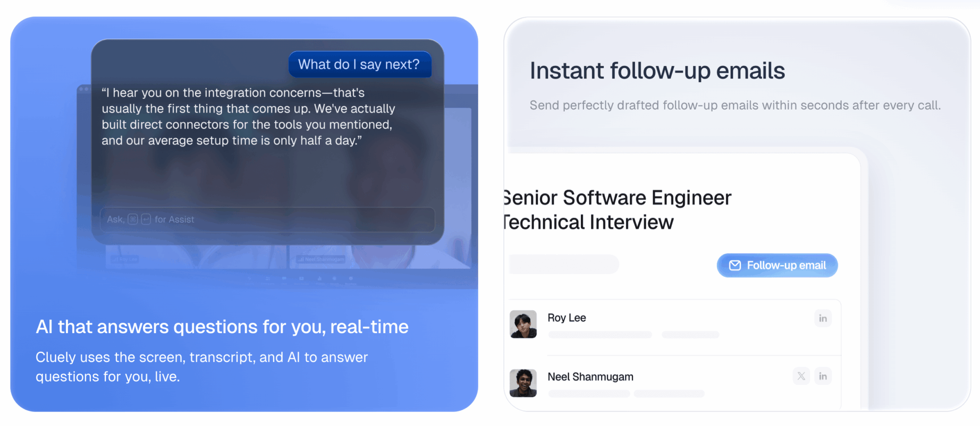Click the gray placeholder pill under meeting title
980x426 pixels.
coord(564,264)
